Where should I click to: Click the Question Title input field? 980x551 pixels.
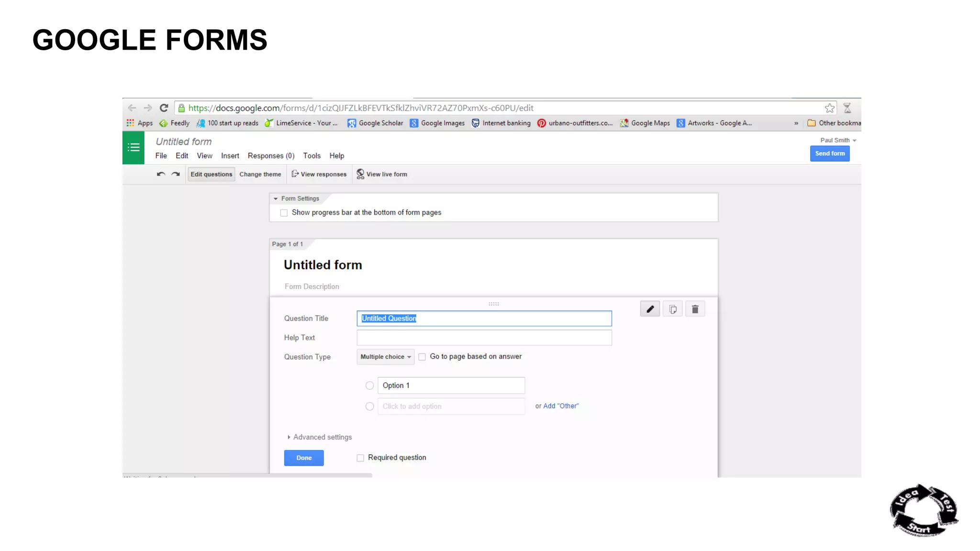[x=484, y=319]
